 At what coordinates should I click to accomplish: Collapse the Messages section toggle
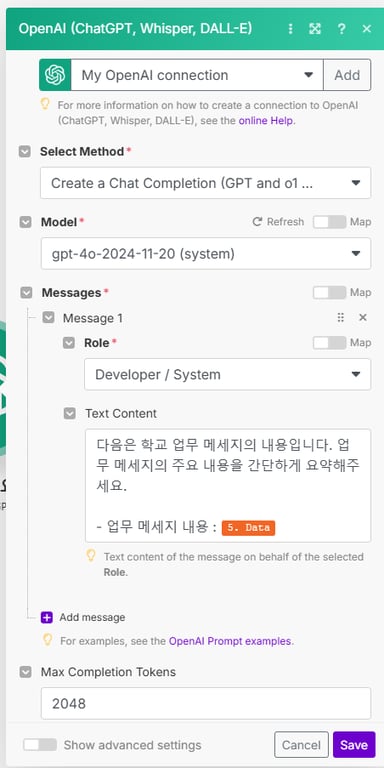click(26, 293)
